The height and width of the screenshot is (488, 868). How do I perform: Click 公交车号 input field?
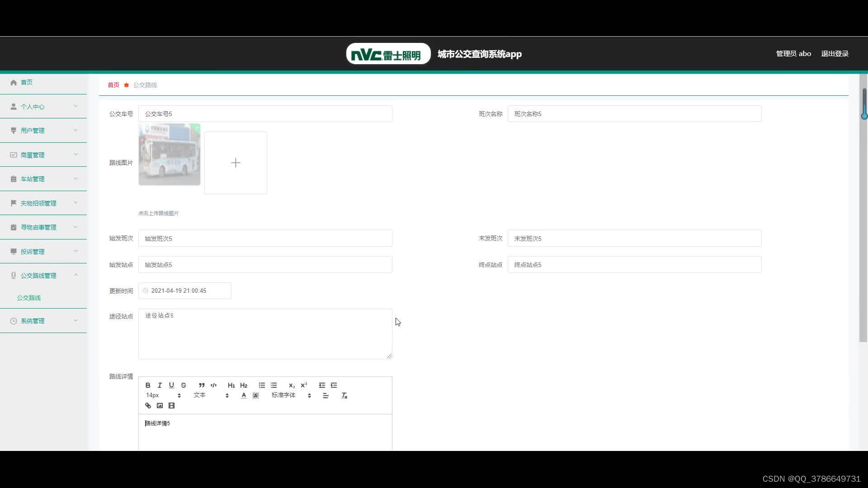[265, 114]
